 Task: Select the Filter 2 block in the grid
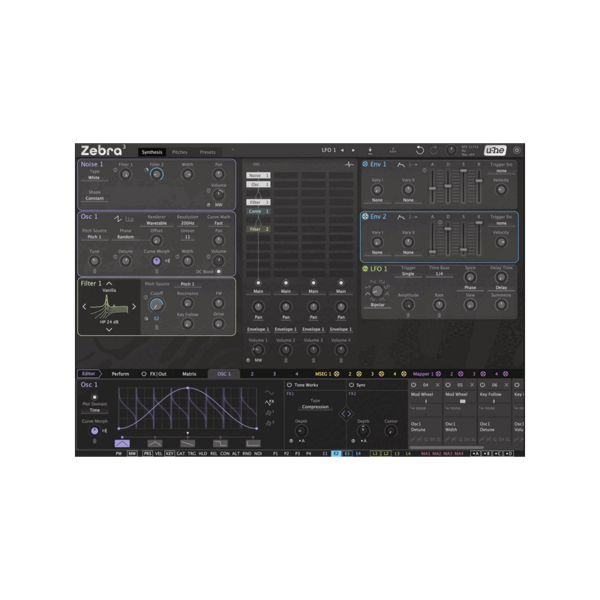258,229
